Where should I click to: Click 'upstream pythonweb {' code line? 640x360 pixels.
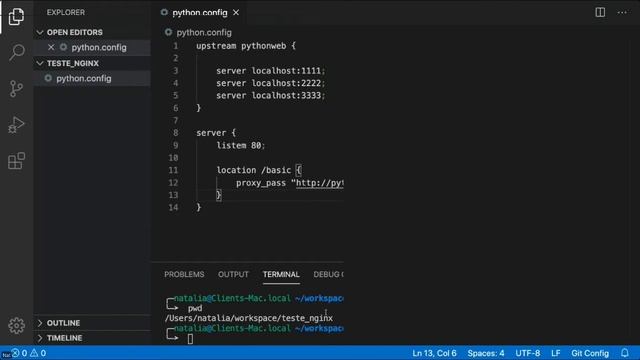[x=246, y=46]
